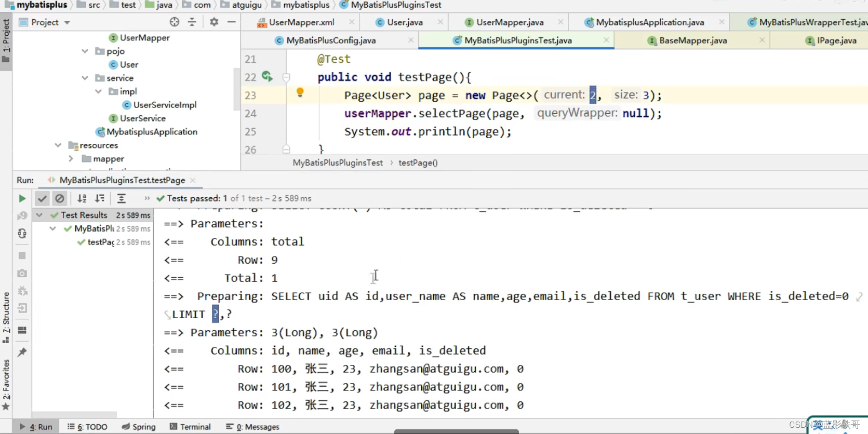
Task: Stop the running process
Action: coord(22,255)
